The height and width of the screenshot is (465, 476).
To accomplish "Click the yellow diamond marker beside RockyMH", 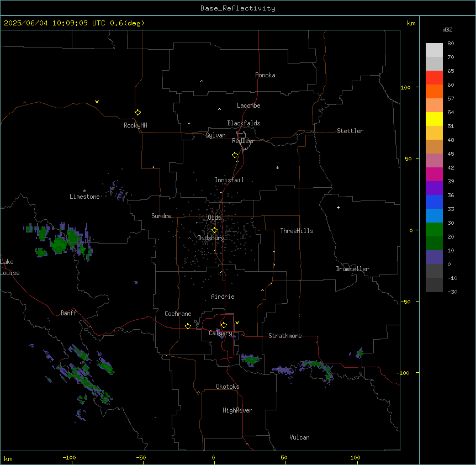I will click(x=137, y=113).
